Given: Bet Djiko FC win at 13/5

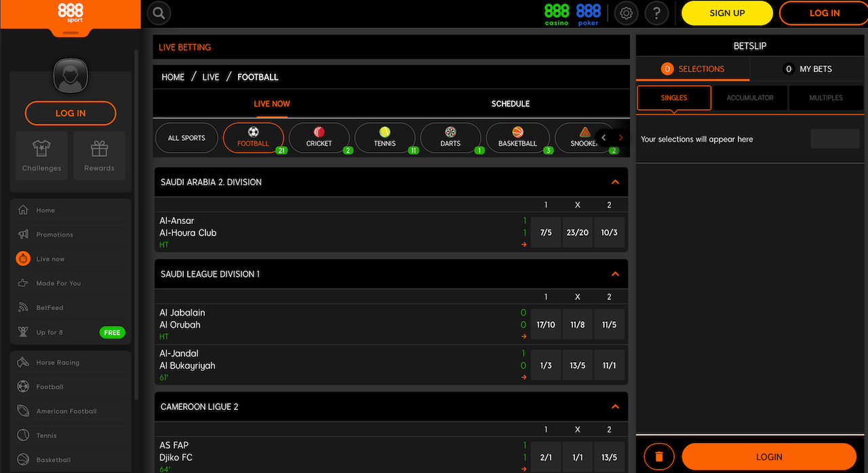Looking at the screenshot, I should (609, 457).
